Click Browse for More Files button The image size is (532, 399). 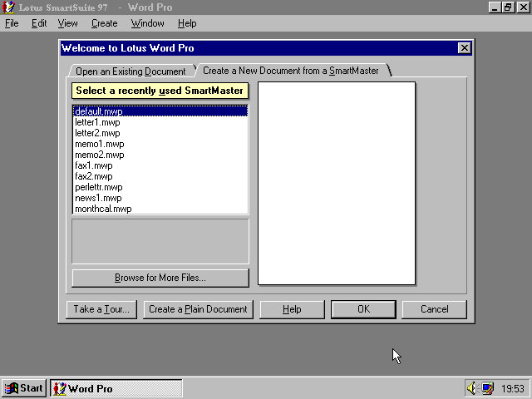pyautogui.click(x=160, y=278)
